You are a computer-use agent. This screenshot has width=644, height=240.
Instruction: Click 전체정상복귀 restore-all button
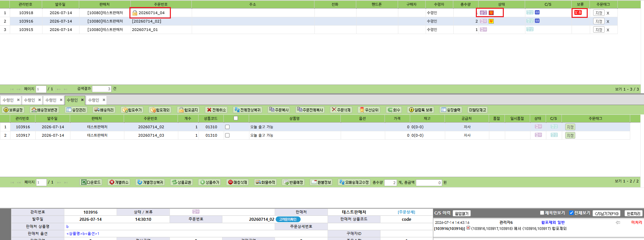click(x=248, y=110)
